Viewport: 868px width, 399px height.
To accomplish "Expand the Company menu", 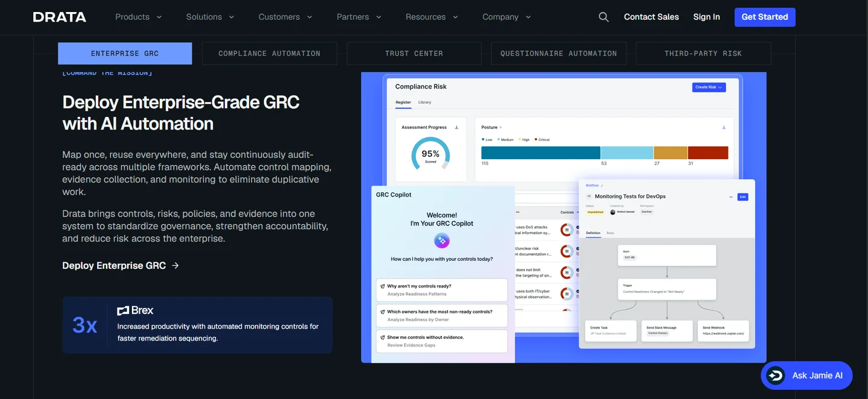I will (506, 17).
